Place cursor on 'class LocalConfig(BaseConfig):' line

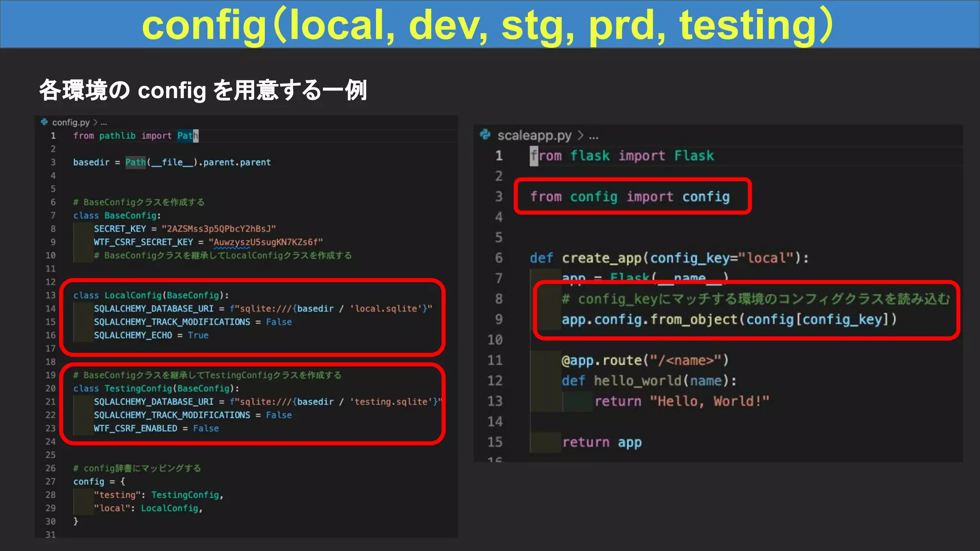(151, 295)
